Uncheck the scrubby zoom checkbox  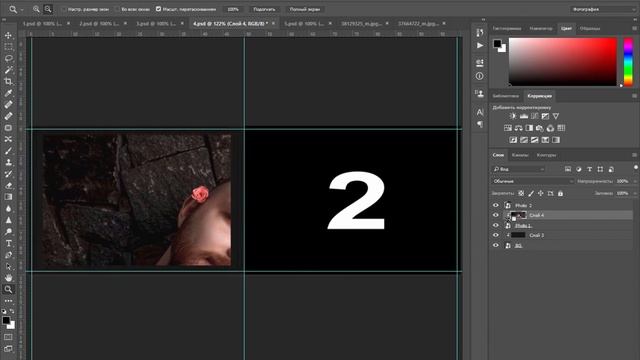pyautogui.click(x=158, y=9)
